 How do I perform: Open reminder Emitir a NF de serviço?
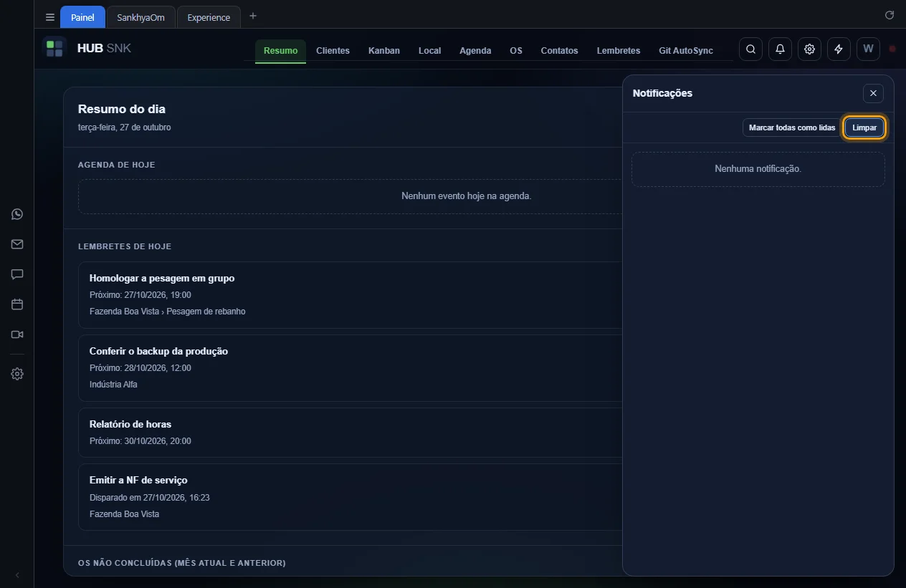coord(350,497)
